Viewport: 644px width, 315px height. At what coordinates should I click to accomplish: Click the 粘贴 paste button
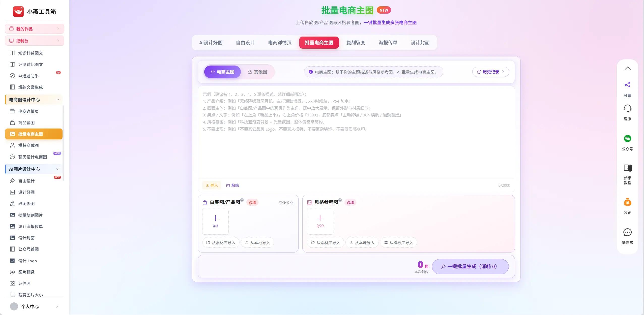coord(232,185)
